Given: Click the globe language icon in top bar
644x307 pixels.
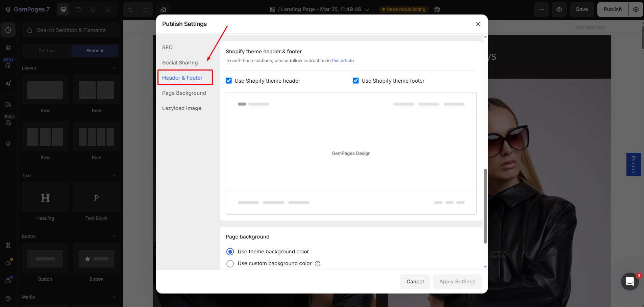Looking at the screenshot, I should [437, 9].
